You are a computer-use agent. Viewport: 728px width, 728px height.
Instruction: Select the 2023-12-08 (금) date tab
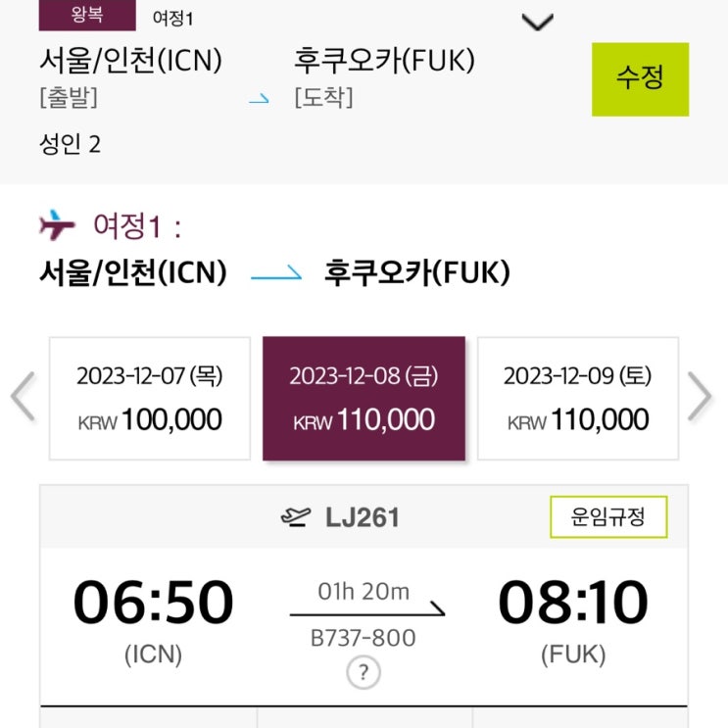pos(364,399)
